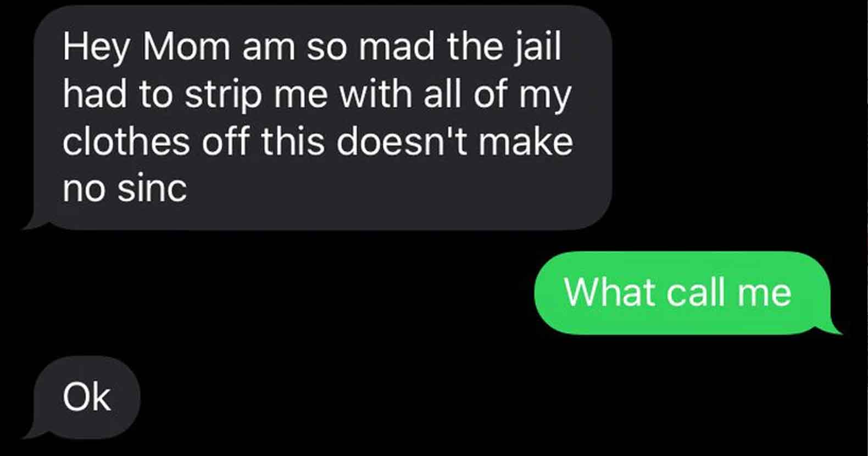Viewport: 868px width, 456px height.
Task: Click the word 'with' in the first message
Action: (375, 94)
